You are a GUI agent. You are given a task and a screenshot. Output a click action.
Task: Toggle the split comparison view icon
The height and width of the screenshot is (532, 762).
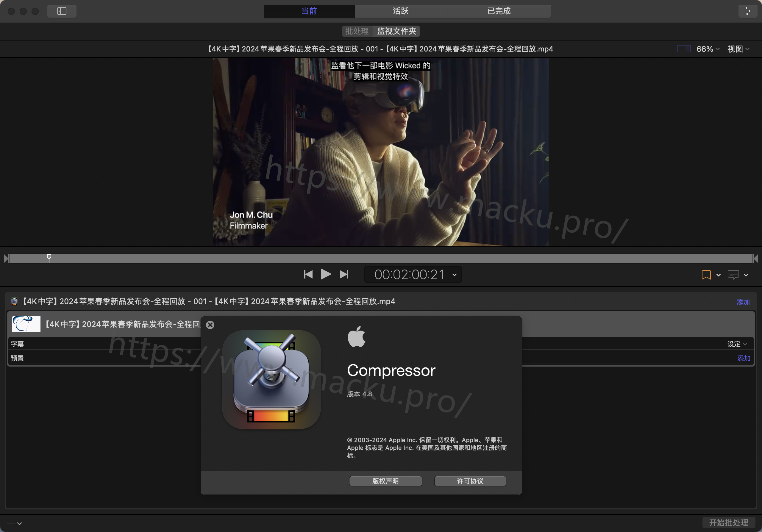point(684,49)
